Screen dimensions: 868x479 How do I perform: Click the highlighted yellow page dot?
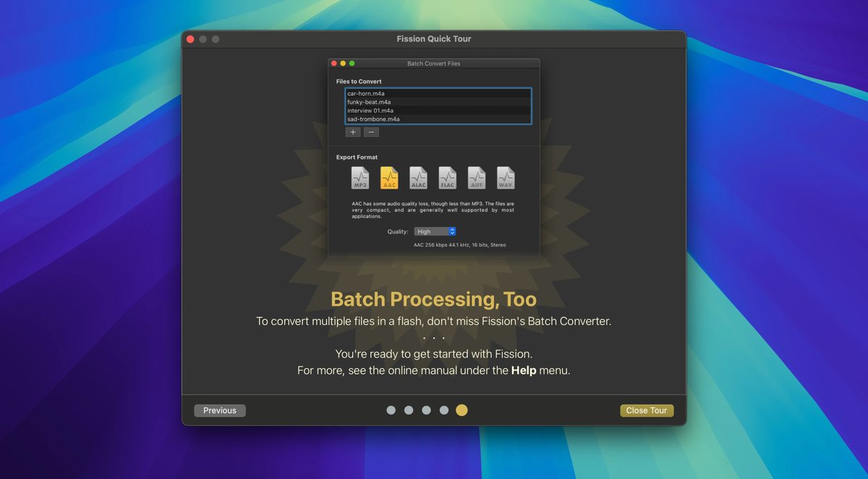tap(461, 410)
